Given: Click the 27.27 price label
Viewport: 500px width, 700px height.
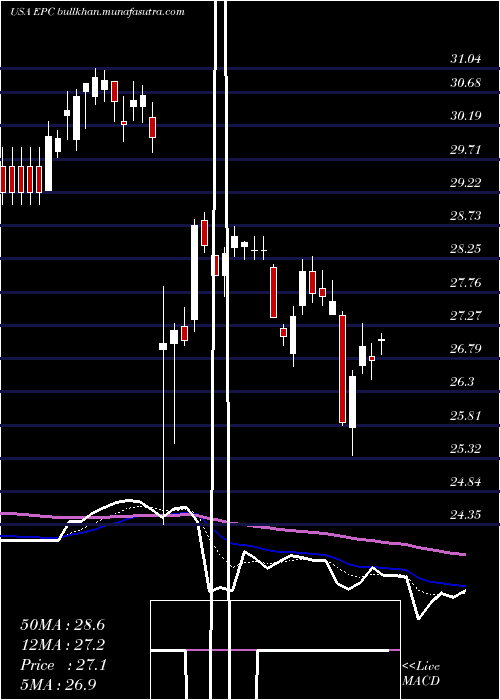Looking at the screenshot, I should click(466, 316).
